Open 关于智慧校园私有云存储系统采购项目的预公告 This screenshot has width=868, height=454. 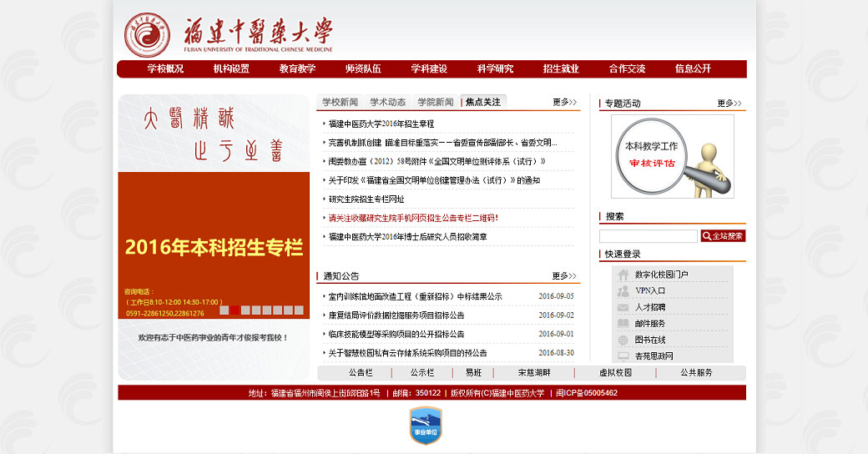[x=407, y=353]
